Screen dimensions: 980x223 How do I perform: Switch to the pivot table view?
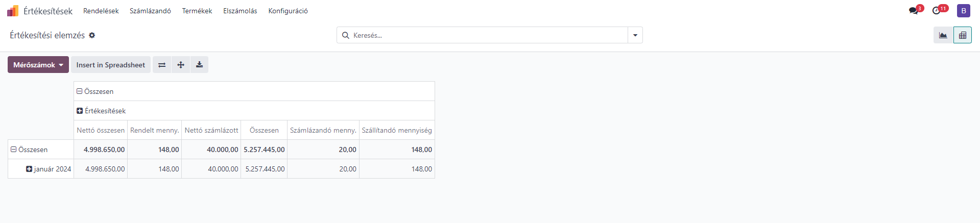[963, 35]
